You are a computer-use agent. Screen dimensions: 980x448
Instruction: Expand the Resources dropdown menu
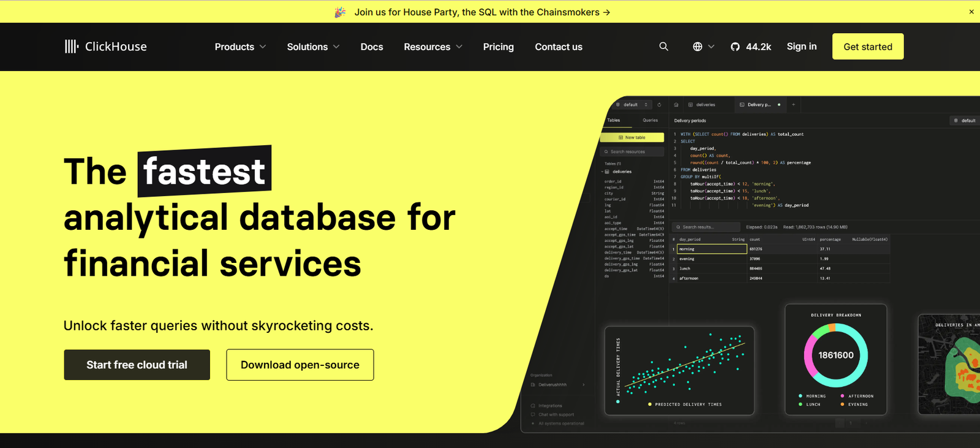click(432, 47)
